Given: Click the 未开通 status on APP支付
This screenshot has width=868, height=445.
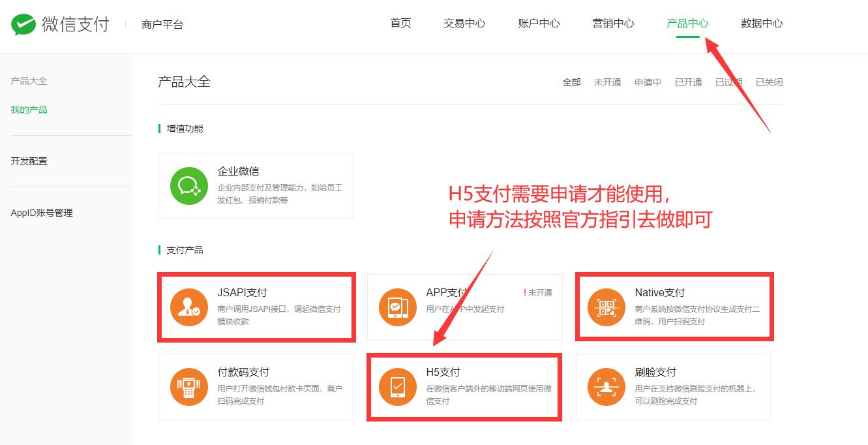Looking at the screenshot, I should (538, 293).
